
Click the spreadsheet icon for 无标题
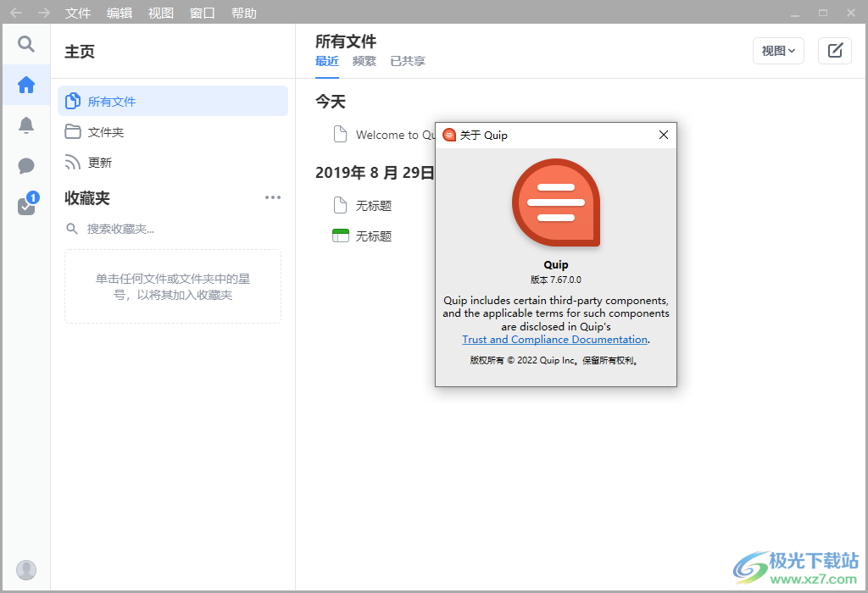click(341, 236)
